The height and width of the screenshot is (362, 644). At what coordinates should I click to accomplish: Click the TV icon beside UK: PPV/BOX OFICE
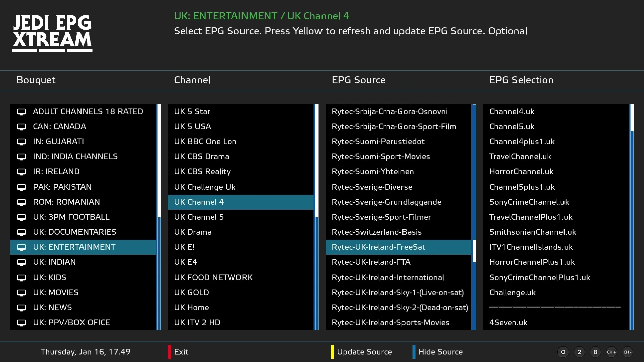tap(21, 323)
